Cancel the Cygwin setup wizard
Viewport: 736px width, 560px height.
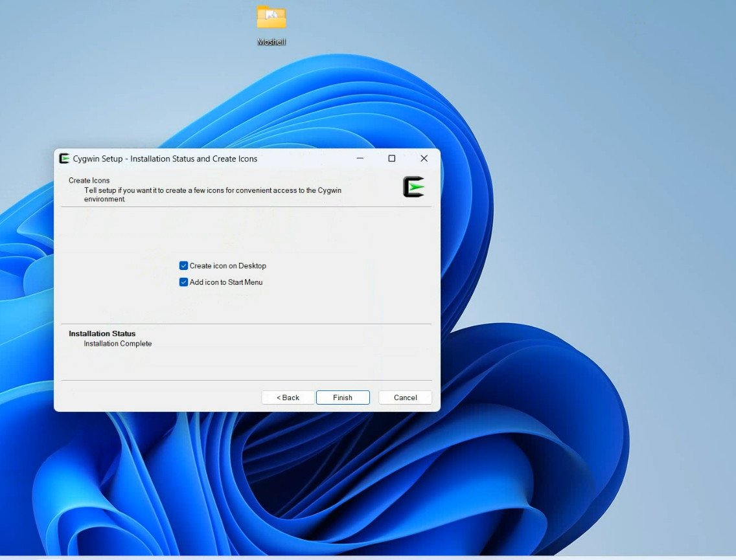405,398
